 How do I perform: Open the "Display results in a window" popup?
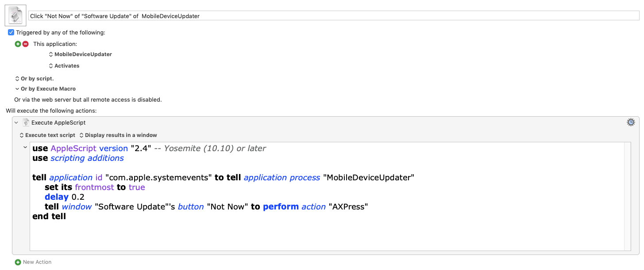point(118,135)
